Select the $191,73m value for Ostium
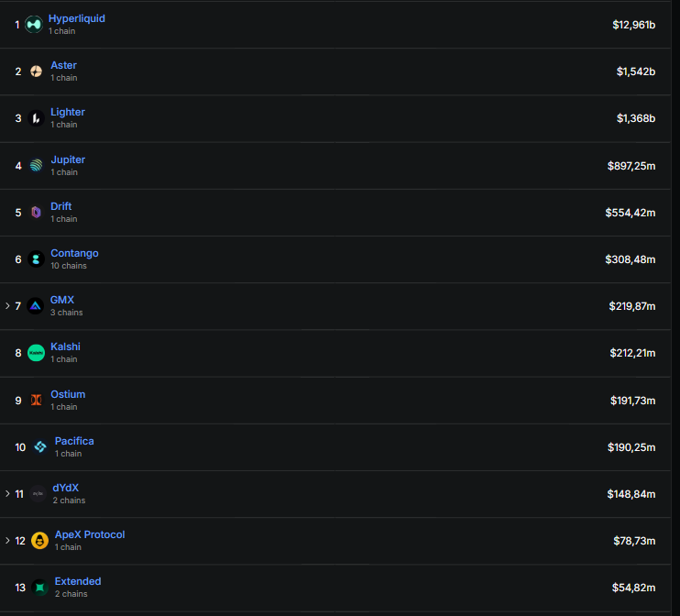Screen dimensions: 680x616 (x=632, y=401)
